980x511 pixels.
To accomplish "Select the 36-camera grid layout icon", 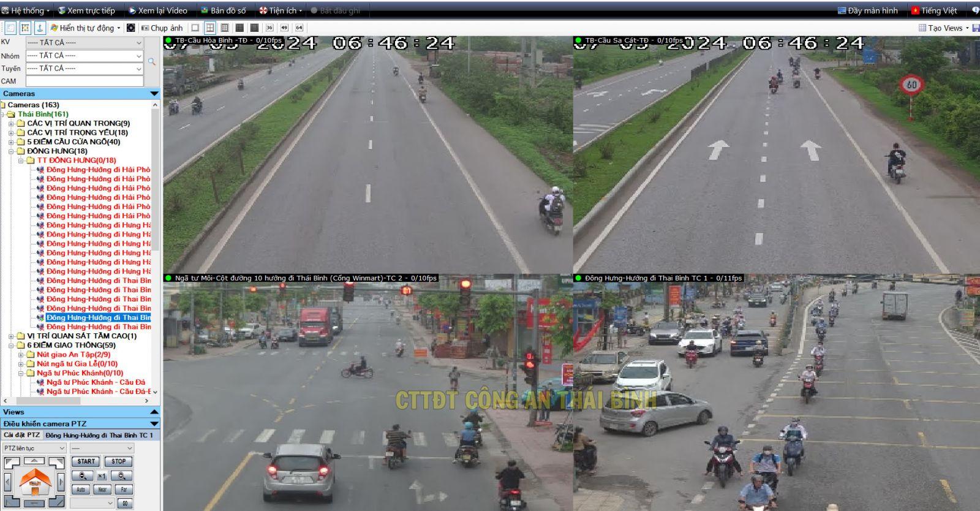I will coord(269,28).
